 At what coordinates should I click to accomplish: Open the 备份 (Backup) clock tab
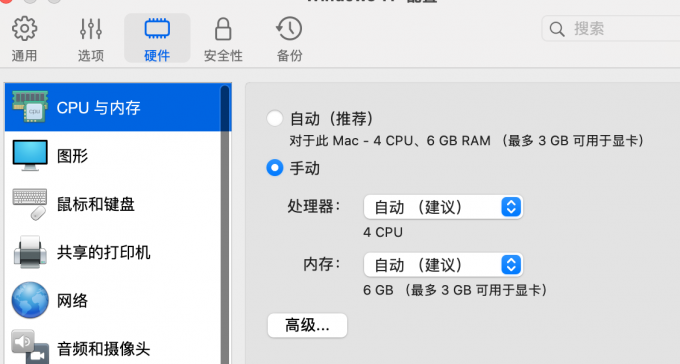coord(289,39)
